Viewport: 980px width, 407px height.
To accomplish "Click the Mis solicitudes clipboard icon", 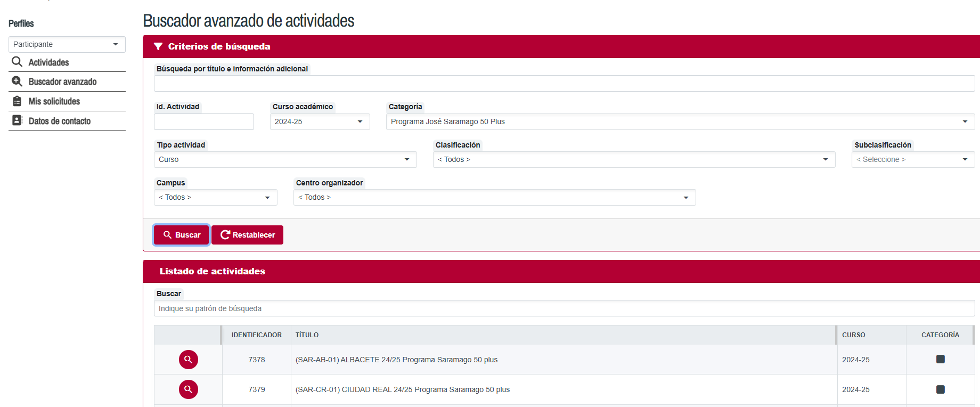I will tap(17, 101).
